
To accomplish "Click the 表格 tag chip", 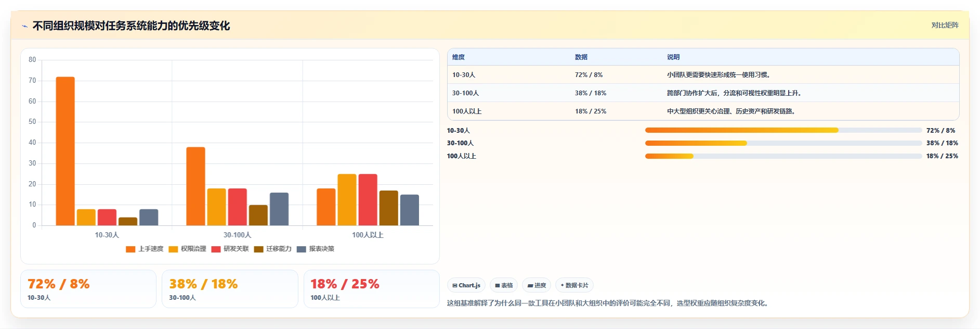I will tap(504, 285).
